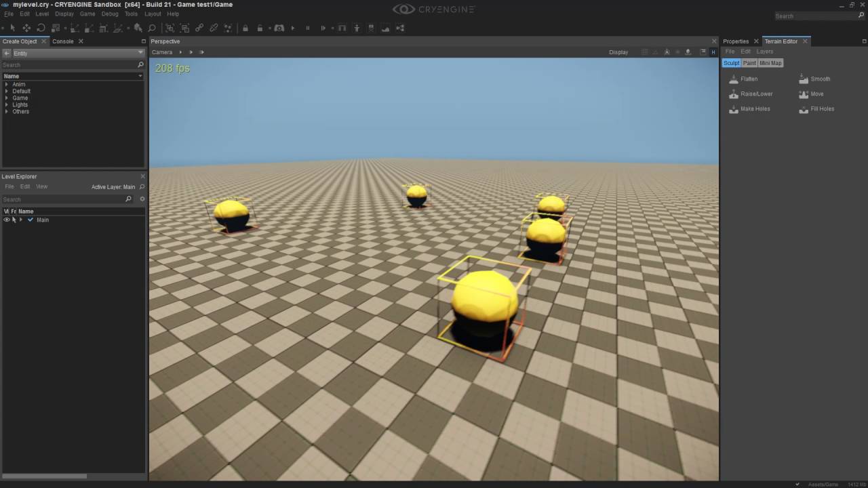Toggle the H helpers button in viewport
Image resolution: width=868 pixels, height=488 pixels.
[x=713, y=52]
